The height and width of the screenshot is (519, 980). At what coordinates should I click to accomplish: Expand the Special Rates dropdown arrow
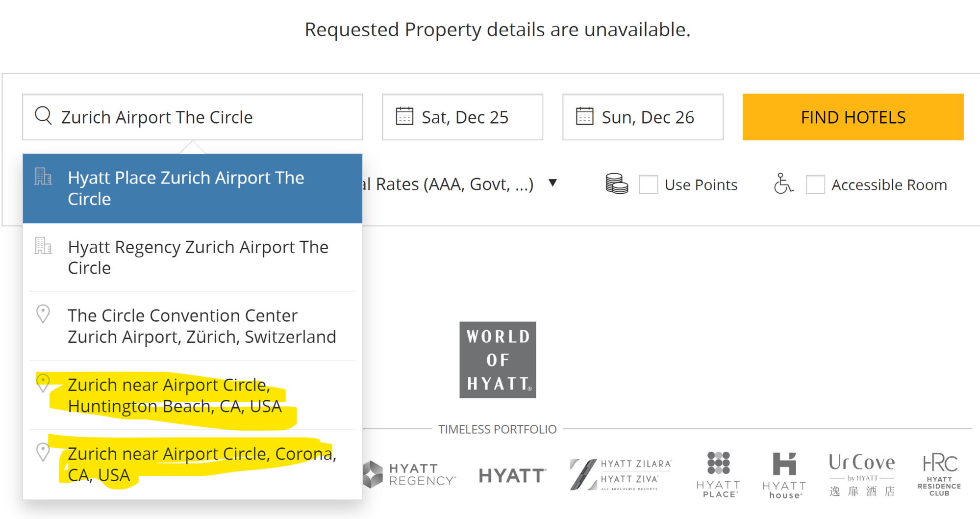pos(553,183)
